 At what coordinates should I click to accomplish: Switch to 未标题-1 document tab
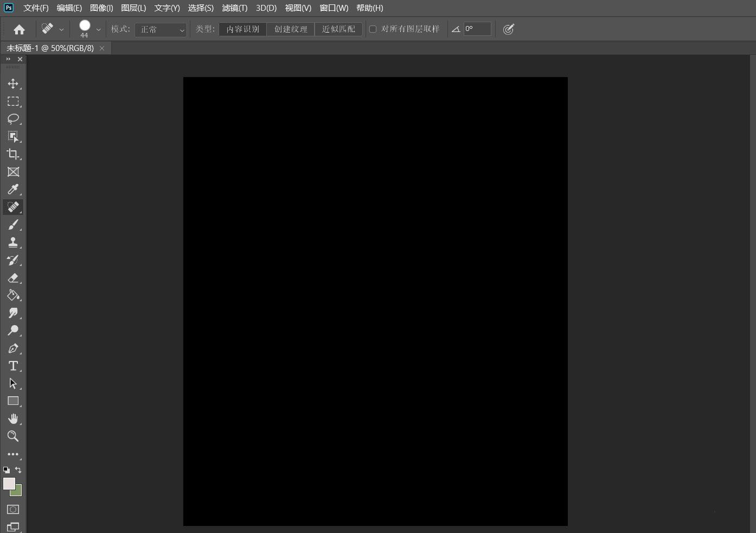pos(50,48)
